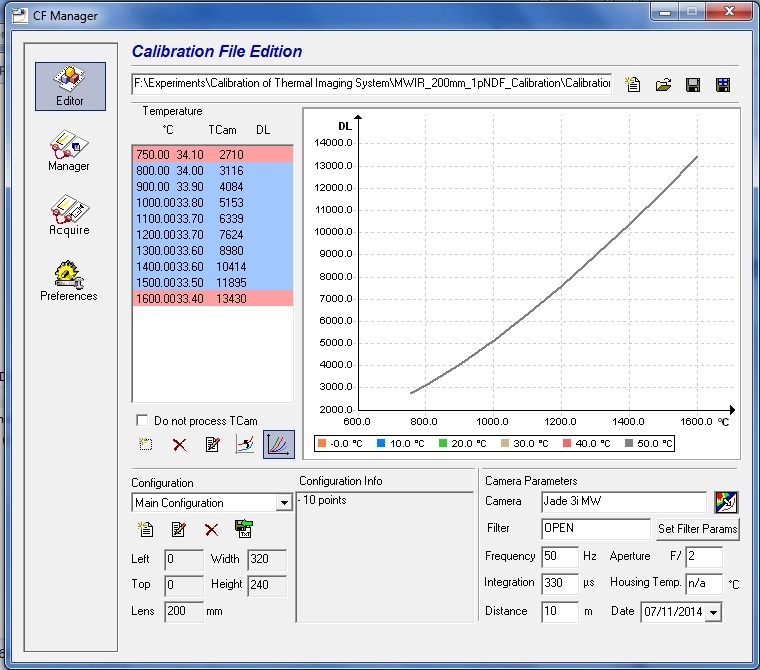Viewport: 760px width, 670px height.
Task: Open Preferences from the sidebar
Action: coord(69,280)
